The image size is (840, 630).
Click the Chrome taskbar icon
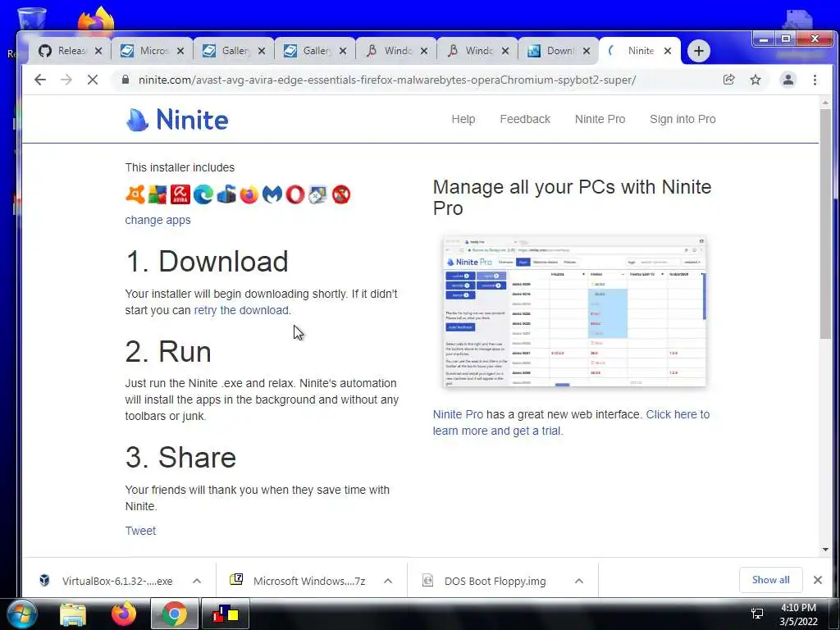tap(175, 614)
